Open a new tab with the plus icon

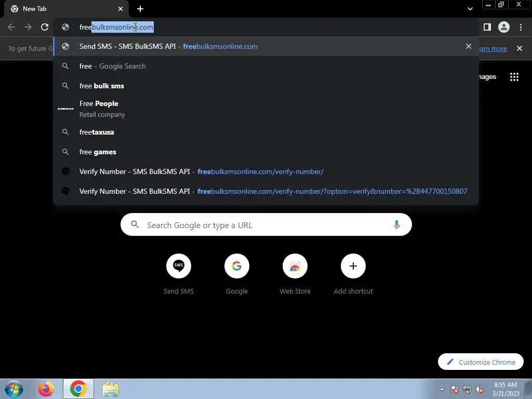(140, 9)
